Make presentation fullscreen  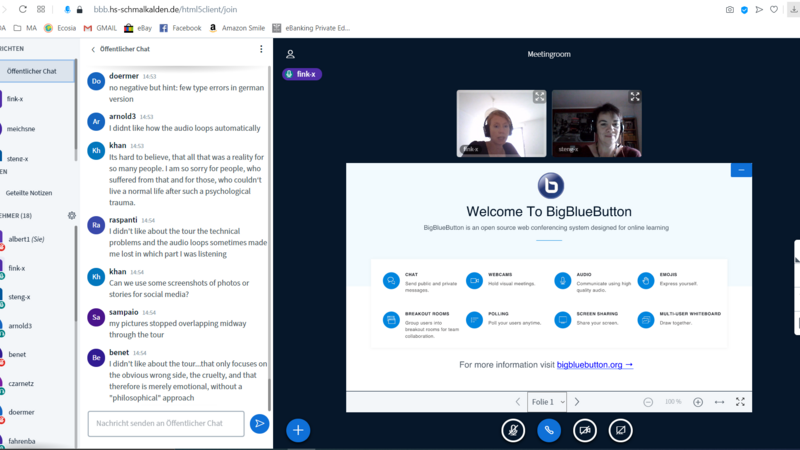[x=740, y=402]
